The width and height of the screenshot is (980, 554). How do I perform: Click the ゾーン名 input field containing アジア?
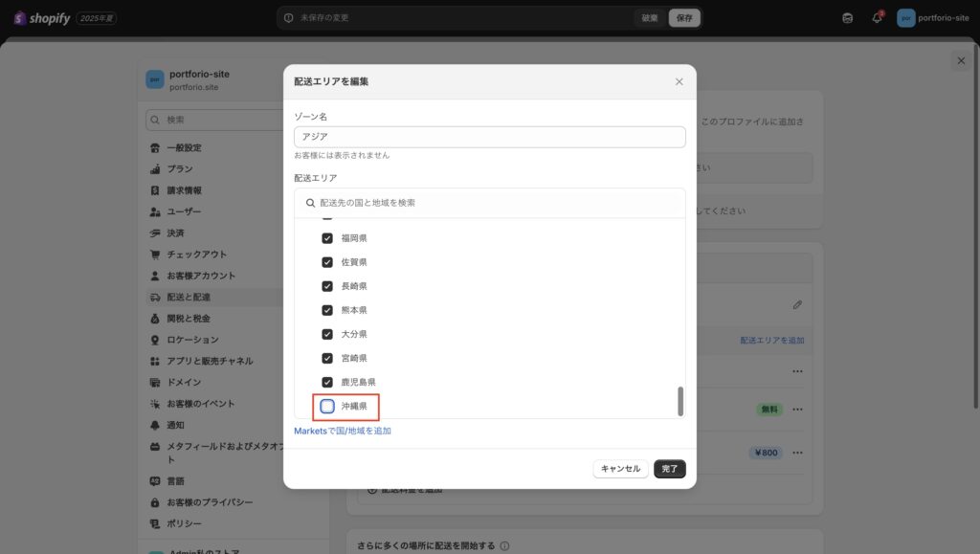pyautogui.click(x=489, y=137)
